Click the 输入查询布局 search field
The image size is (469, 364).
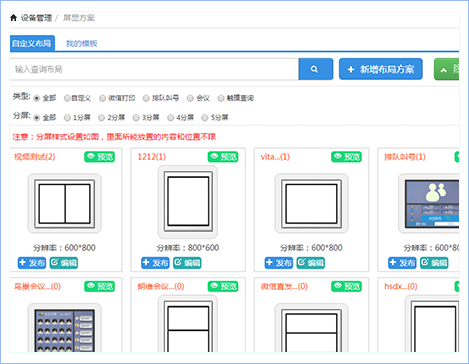pyautogui.click(x=154, y=69)
